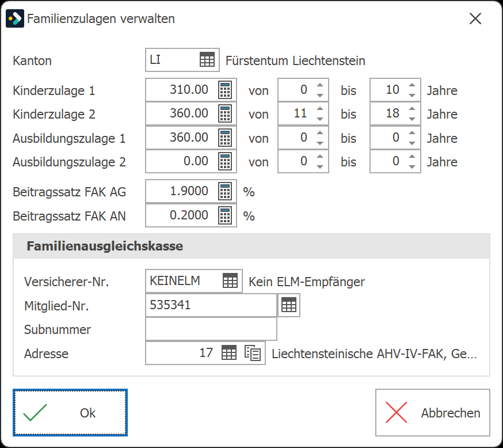Decrease Kinderzulage 2 'bis' age
Viewport: 503px width, 448px height.
(412, 119)
